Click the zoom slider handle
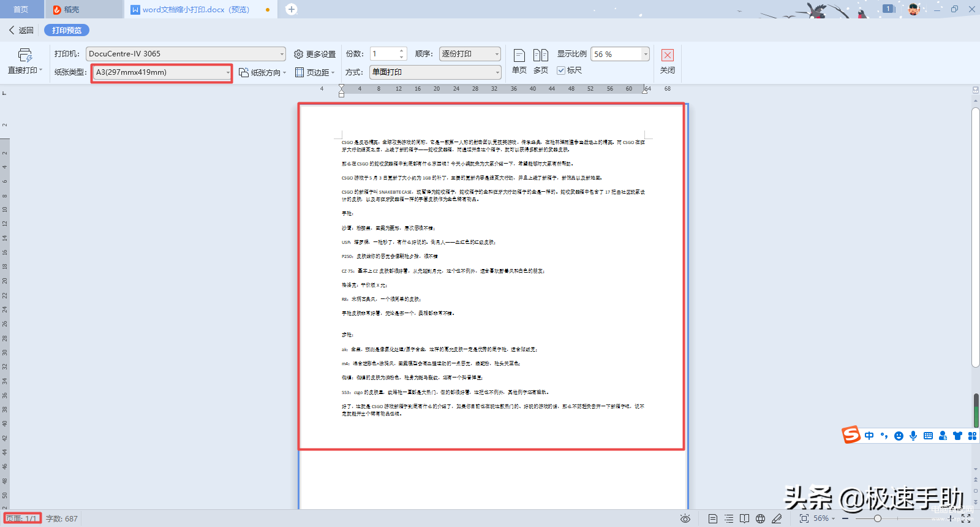Image resolution: width=980 pixels, height=527 pixels. [x=877, y=518]
